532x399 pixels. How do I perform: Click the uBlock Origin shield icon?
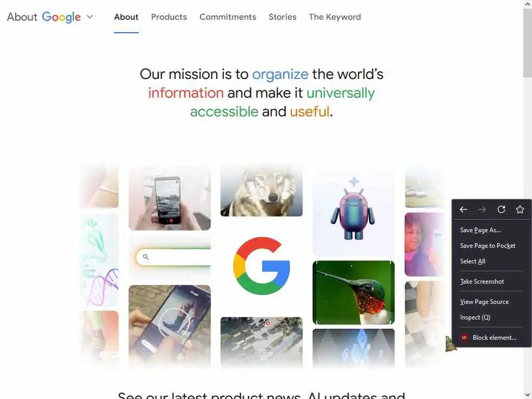464,338
